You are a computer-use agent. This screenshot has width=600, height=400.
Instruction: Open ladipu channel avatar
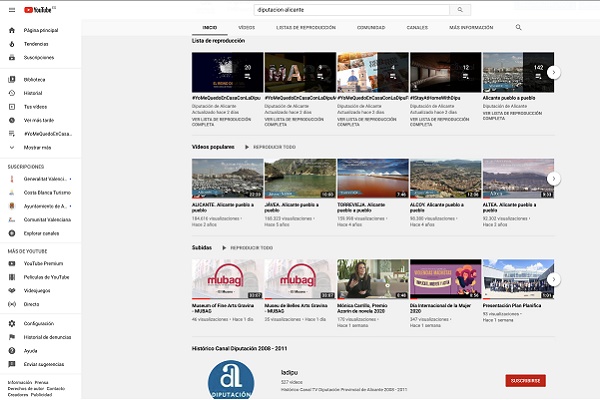231,380
